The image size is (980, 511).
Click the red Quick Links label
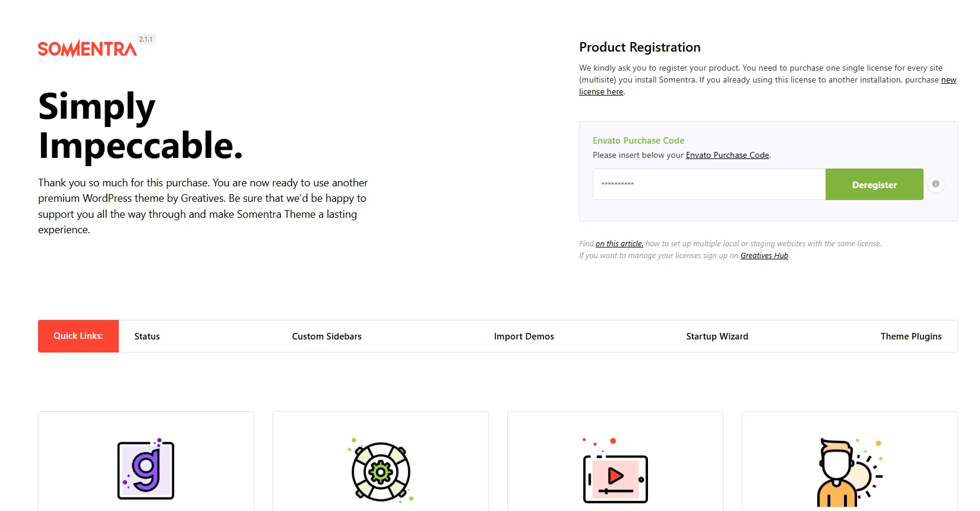(78, 336)
